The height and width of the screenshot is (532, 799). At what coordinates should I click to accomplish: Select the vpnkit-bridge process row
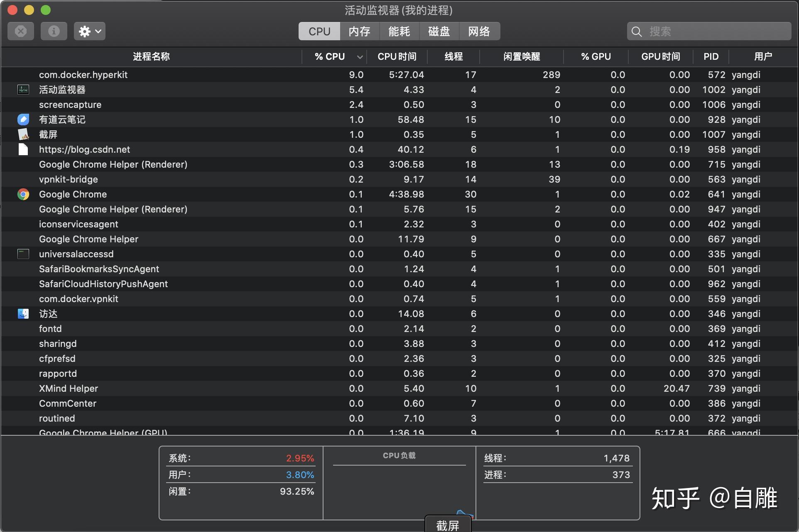pyautogui.click(x=399, y=179)
